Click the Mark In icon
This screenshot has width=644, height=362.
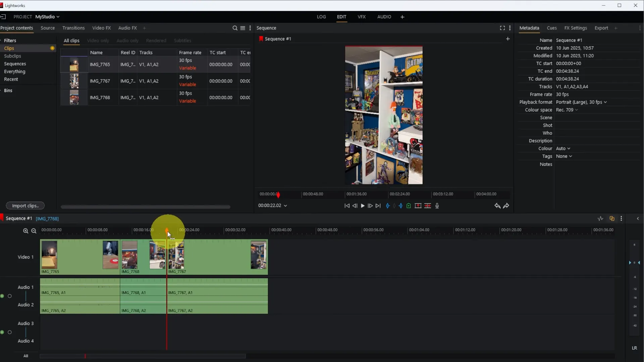pyautogui.click(x=388, y=206)
